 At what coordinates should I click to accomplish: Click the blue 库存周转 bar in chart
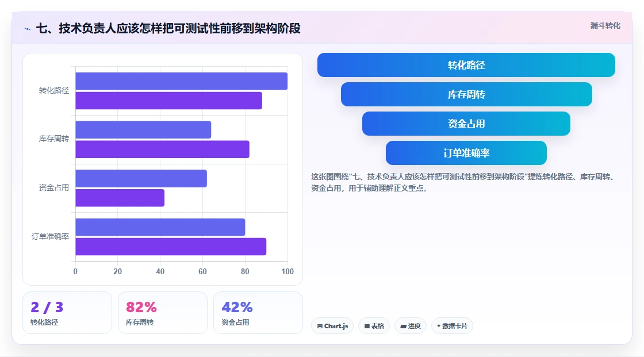[143, 130]
